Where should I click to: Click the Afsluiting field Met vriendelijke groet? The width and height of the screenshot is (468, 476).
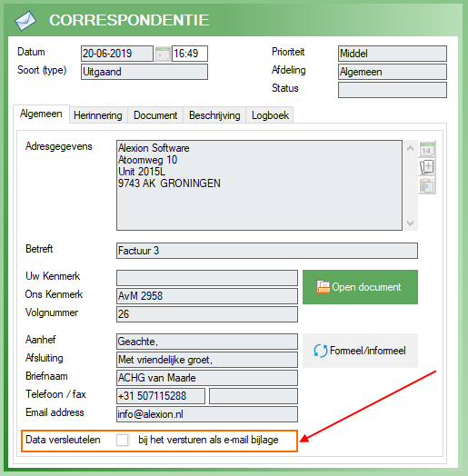point(207,360)
